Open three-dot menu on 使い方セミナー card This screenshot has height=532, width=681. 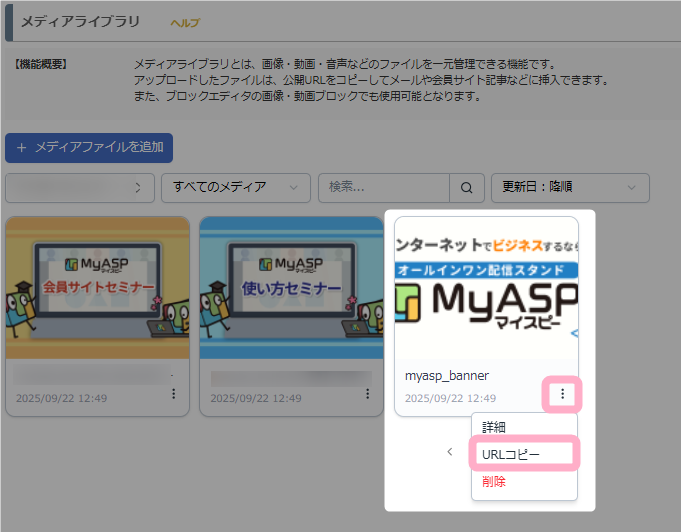367,394
